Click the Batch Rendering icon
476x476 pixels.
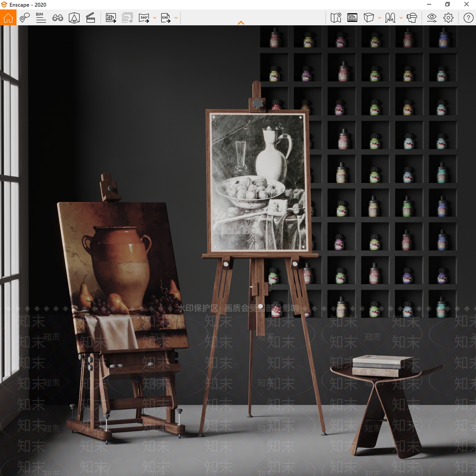[x=127, y=18]
